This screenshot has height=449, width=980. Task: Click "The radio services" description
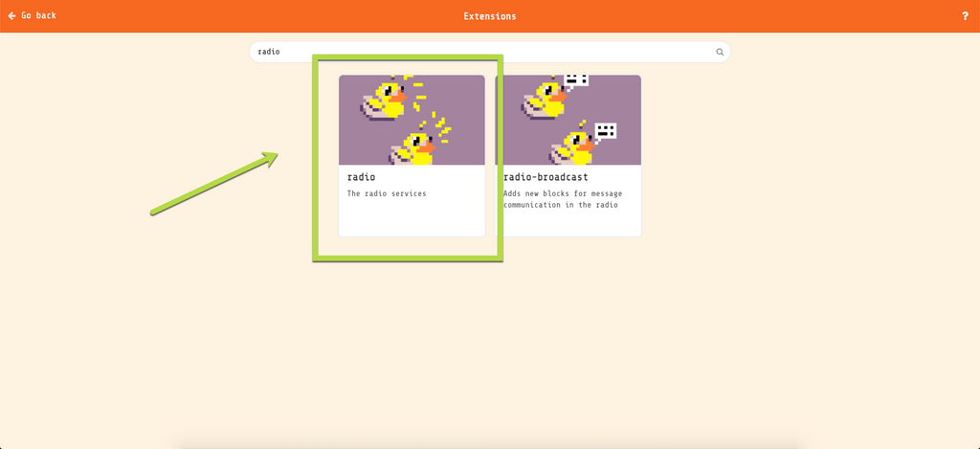(x=387, y=193)
